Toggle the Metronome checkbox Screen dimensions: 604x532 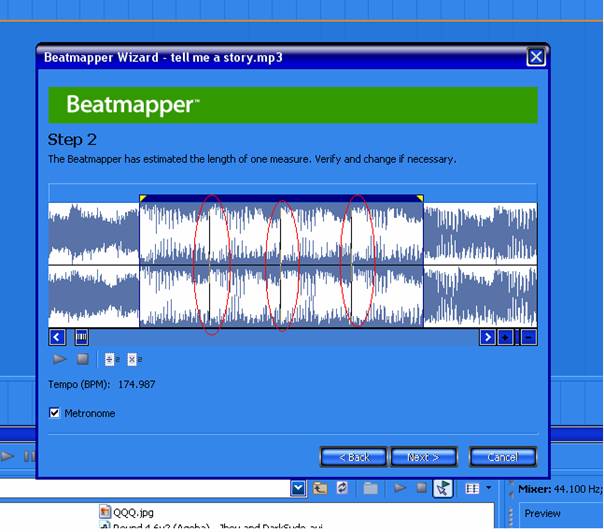(55, 412)
